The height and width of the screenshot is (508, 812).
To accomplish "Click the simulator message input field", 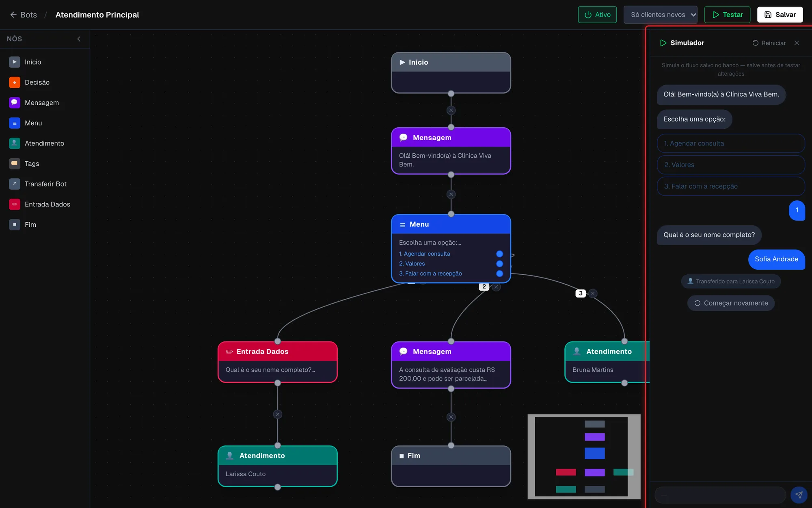I will [x=720, y=495].
